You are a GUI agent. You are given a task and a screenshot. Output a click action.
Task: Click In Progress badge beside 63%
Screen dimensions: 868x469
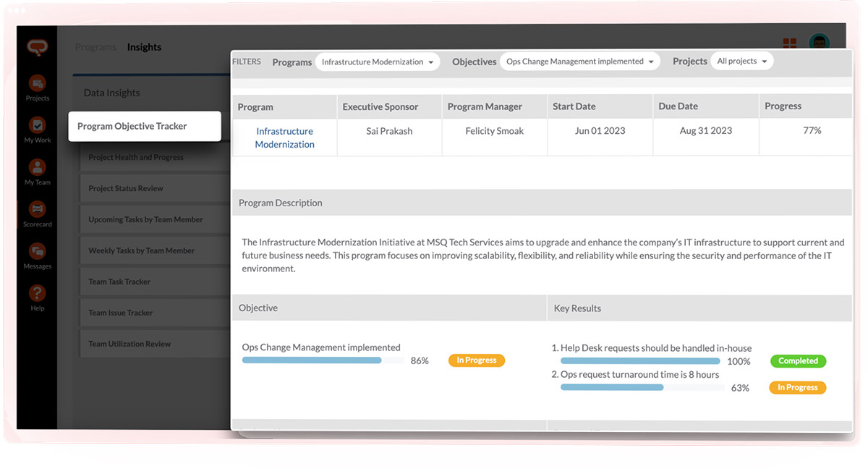tap(797, 388)
